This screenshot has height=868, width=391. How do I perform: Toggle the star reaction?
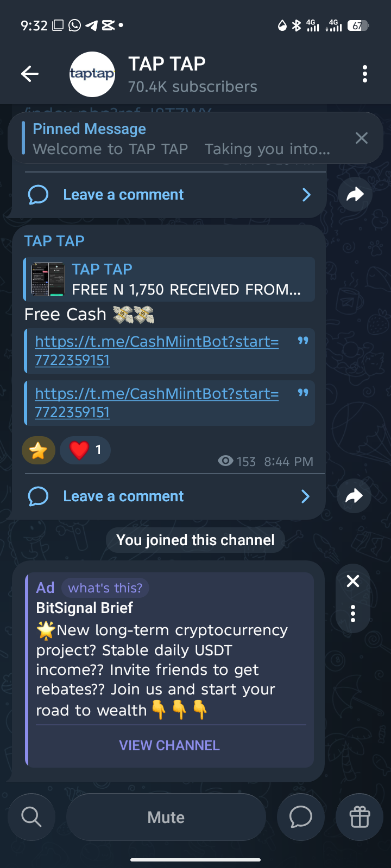point(39,450)
